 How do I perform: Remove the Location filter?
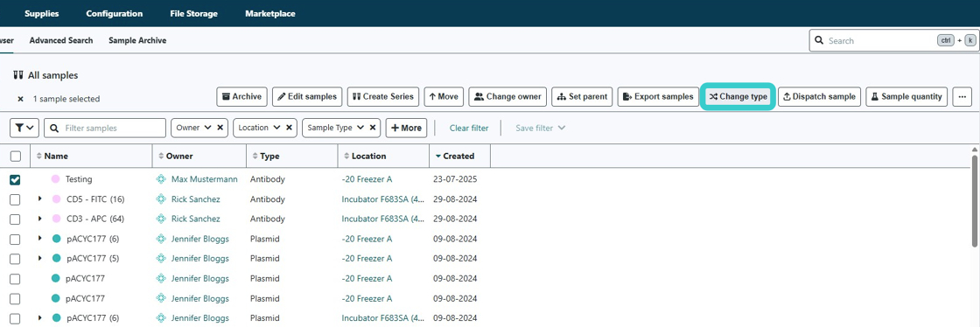pos(288,128)
